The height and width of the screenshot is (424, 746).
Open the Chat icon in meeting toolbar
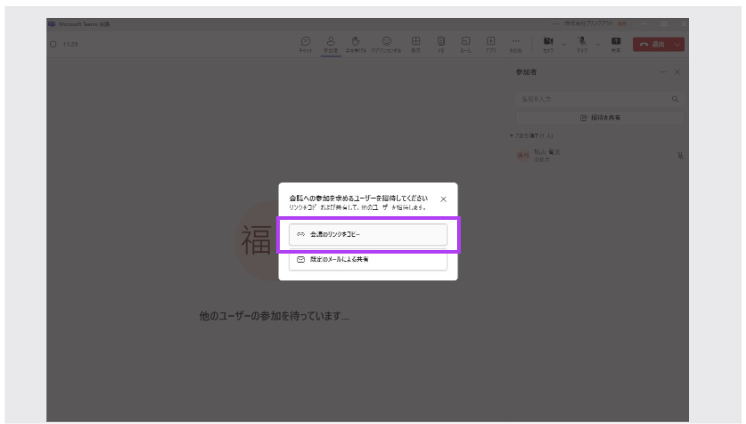click(x=305, y=44)
